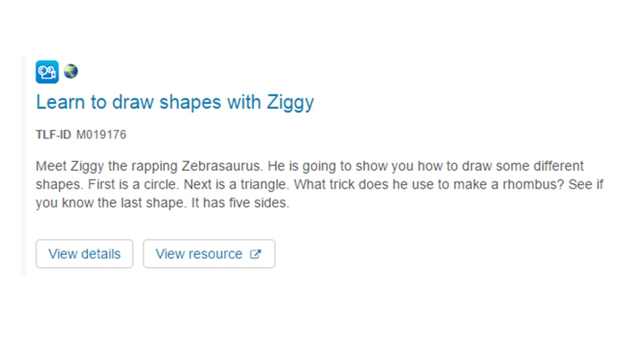Open the 'Learn to draw shapes with Ziggy' title link

pyautogui.click(x=175, y=102)
